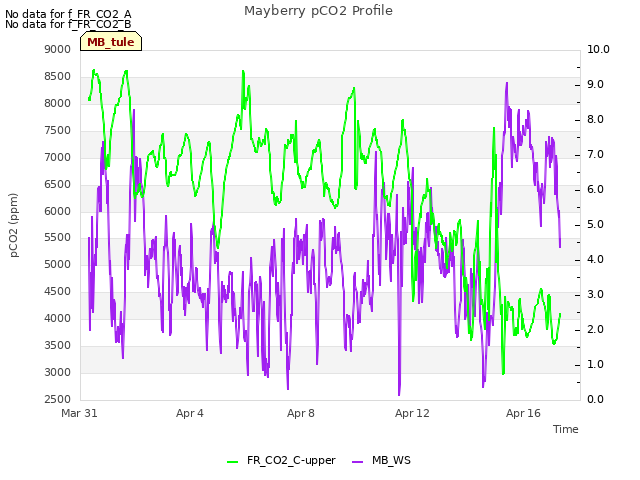Click the 9.0 right axis value
This screenshot has width=640, height=480.
click(595, 84)
